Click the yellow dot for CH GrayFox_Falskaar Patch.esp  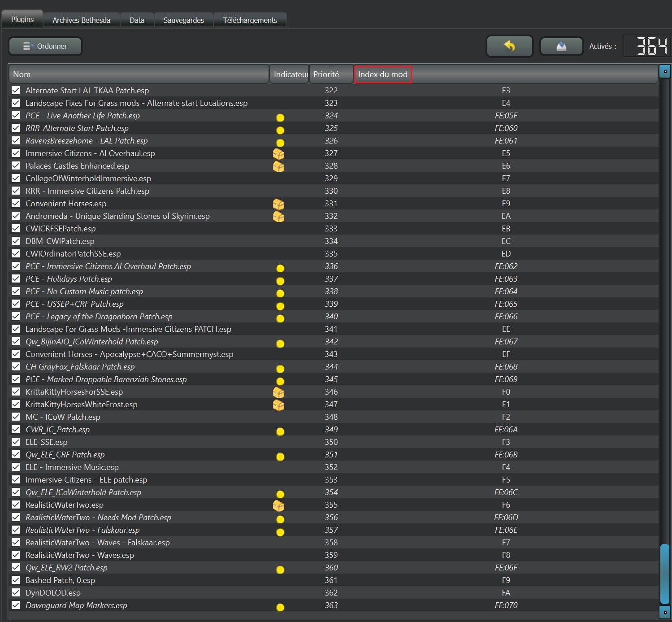(x=280, y=369)
